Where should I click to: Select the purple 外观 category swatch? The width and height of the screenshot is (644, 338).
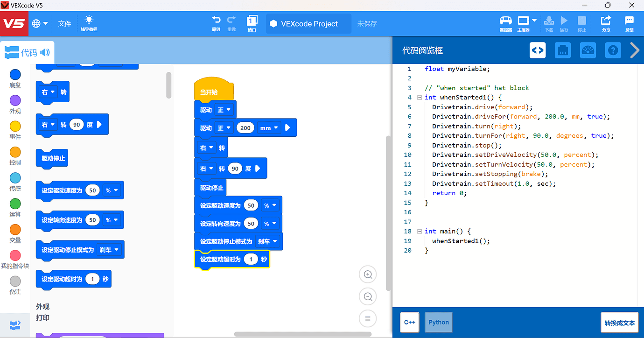pos(15,101)
